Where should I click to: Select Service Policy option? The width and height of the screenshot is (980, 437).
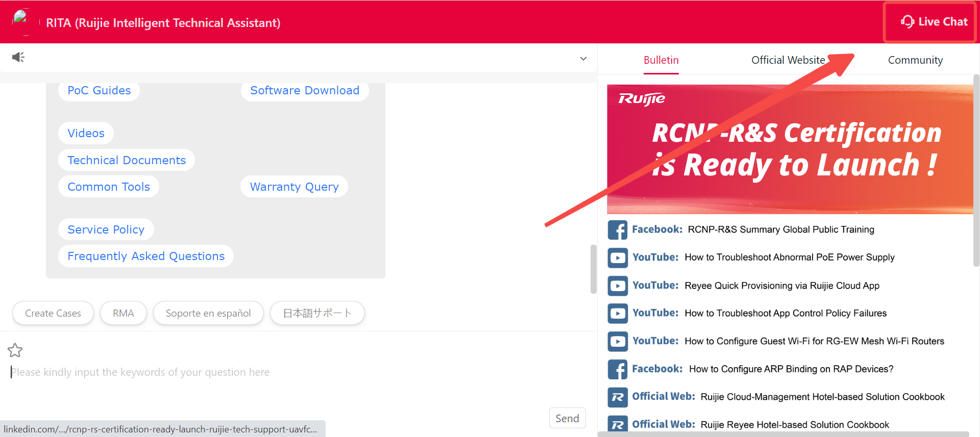coord(106,229)
